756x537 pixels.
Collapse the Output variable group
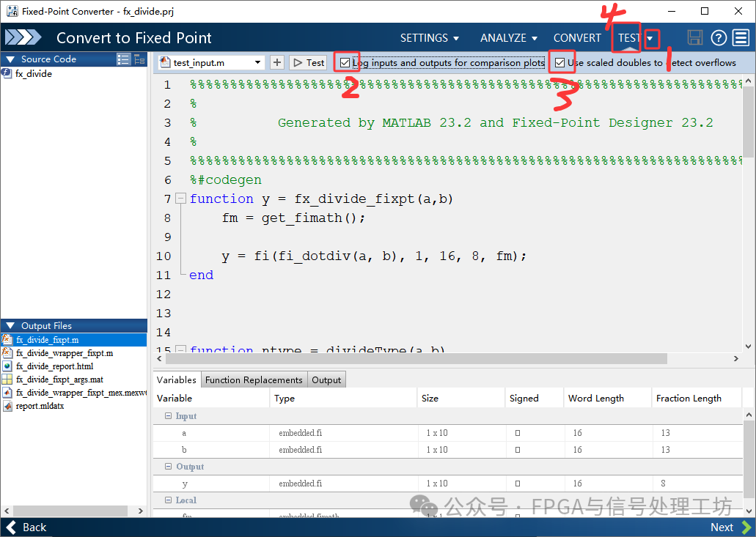(168, 466)
